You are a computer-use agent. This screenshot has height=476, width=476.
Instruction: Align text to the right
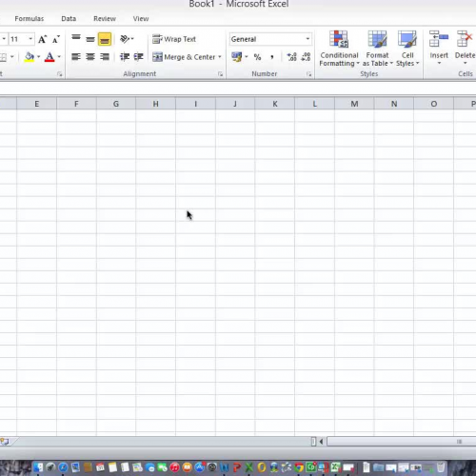click(x=105, y=57)
